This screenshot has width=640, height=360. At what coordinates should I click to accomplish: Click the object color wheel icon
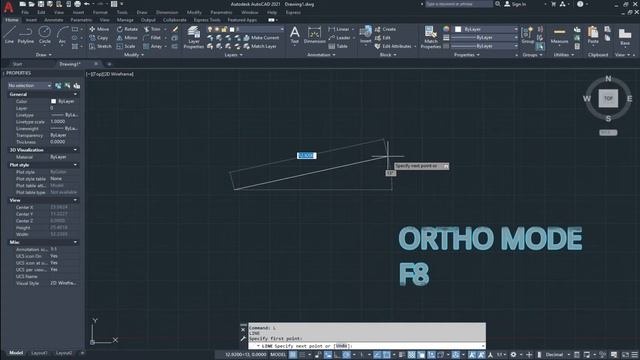point(446,29)
